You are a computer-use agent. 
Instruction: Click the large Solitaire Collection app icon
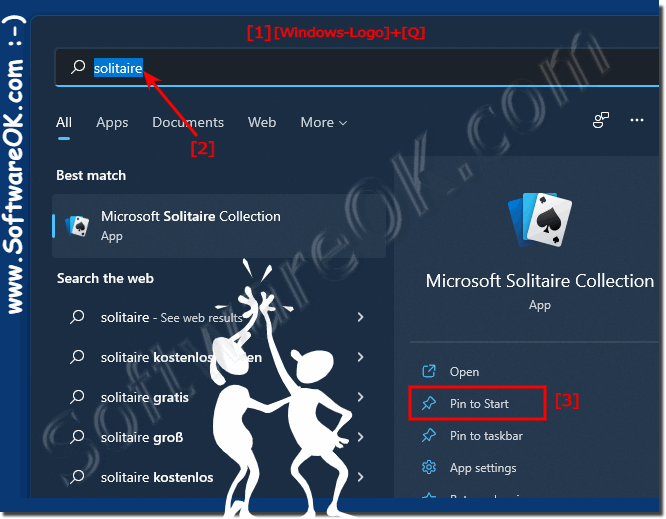pyautogui.click(x=540, y=220)
